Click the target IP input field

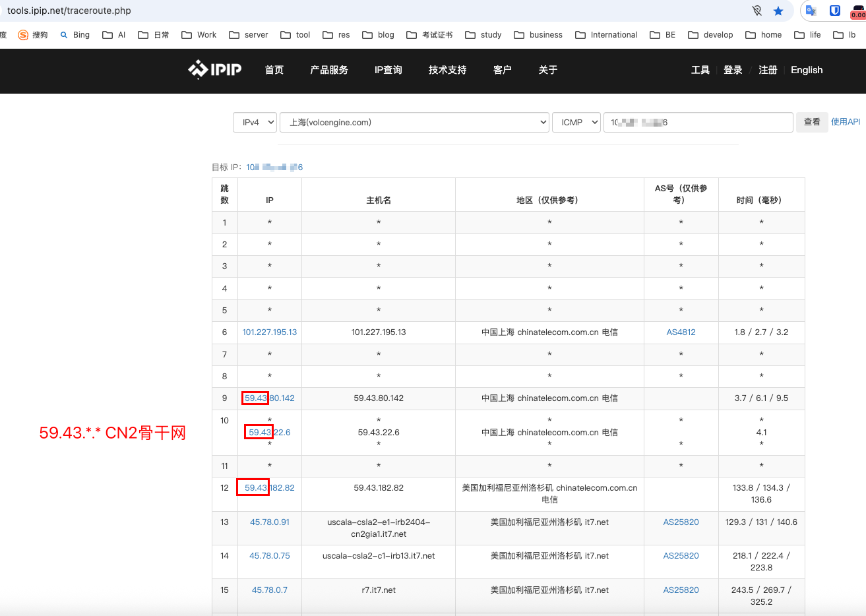(698, 122)
